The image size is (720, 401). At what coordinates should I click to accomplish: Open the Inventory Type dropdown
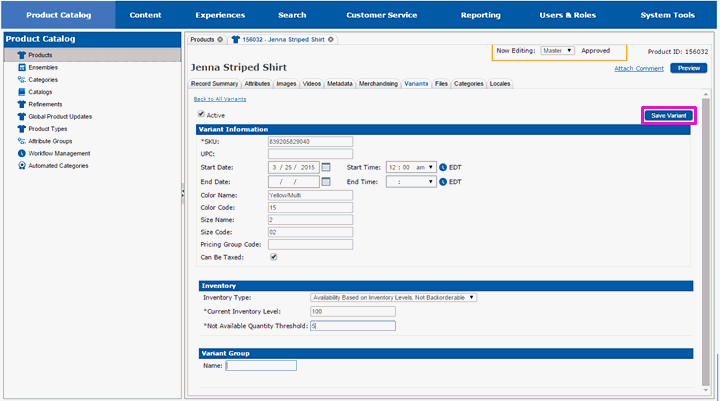click(x=394, y=298)
